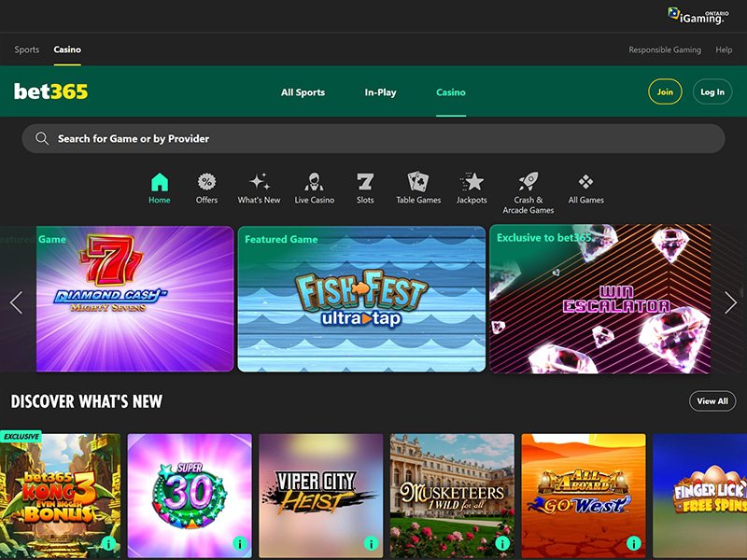
Task: Launch Finger Lick'n Free Spins tile
Action: (699, 496)
